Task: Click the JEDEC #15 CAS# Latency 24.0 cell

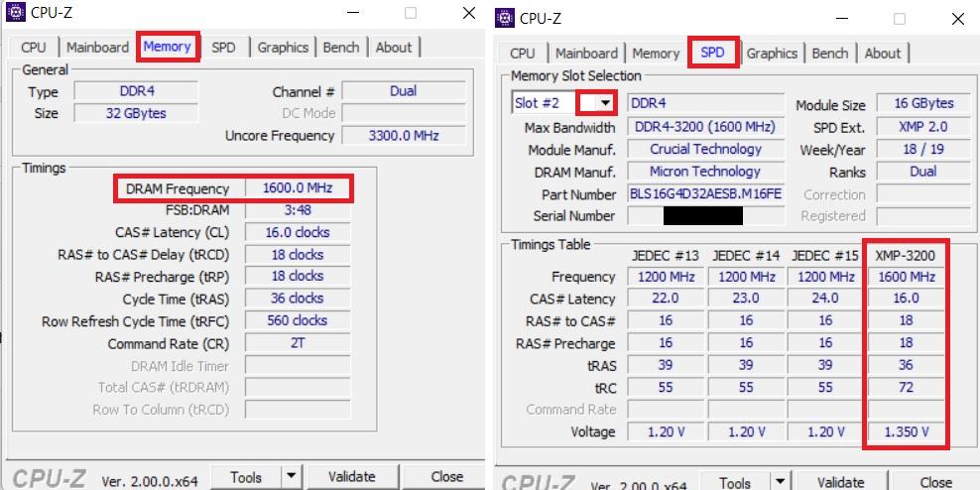Action: click(825, 299)
